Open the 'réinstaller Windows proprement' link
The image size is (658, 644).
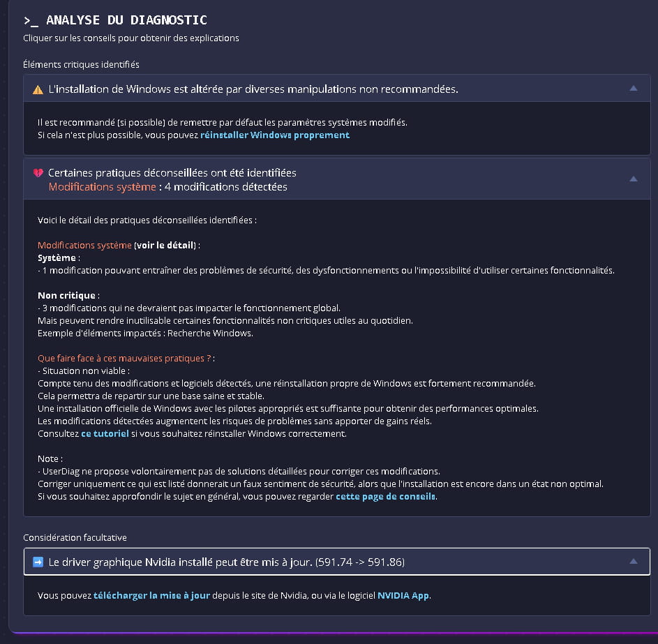(x=274, y=135)
